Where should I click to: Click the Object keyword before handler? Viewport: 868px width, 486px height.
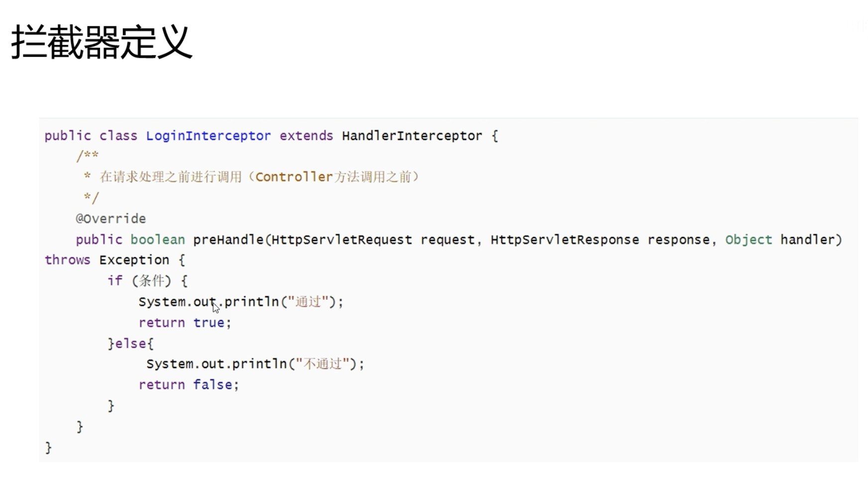(x=748, y=240)
